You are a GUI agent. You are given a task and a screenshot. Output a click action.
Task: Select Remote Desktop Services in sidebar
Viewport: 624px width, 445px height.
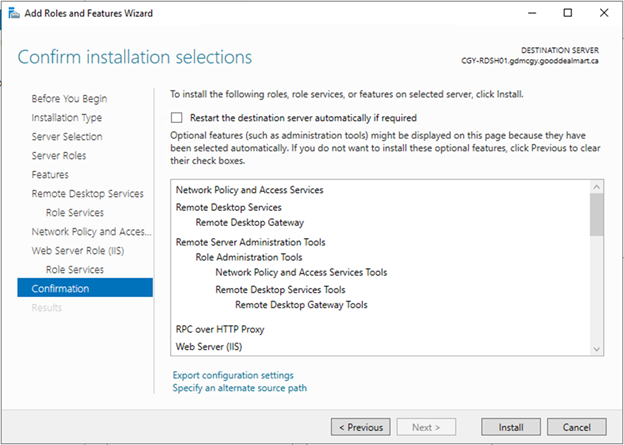(88, 194)
